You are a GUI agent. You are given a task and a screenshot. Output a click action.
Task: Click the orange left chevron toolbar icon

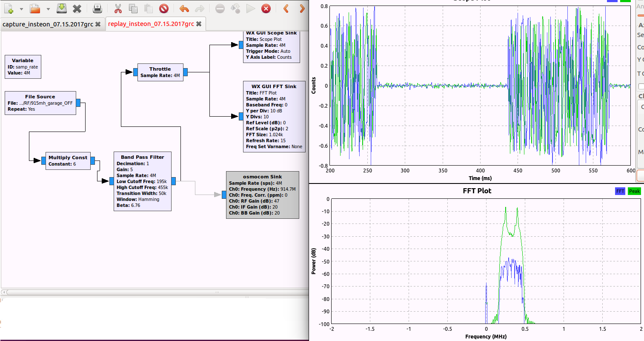click(x=286, y=9)
